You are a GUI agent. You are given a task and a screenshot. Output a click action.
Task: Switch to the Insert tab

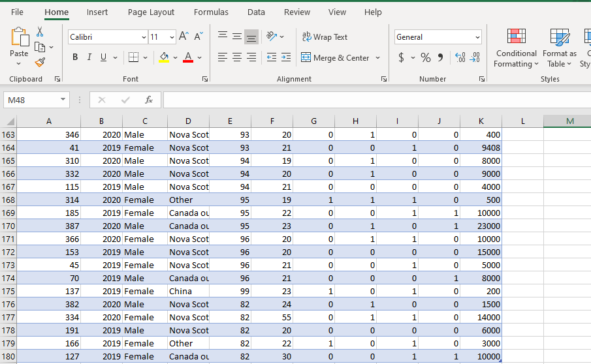point(97,12)
